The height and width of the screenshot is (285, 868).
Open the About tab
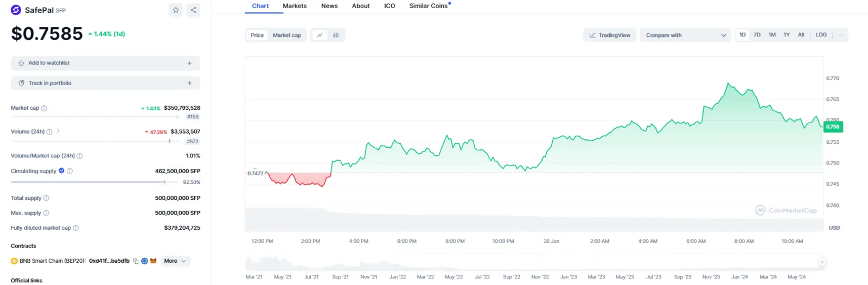[361, 6]
